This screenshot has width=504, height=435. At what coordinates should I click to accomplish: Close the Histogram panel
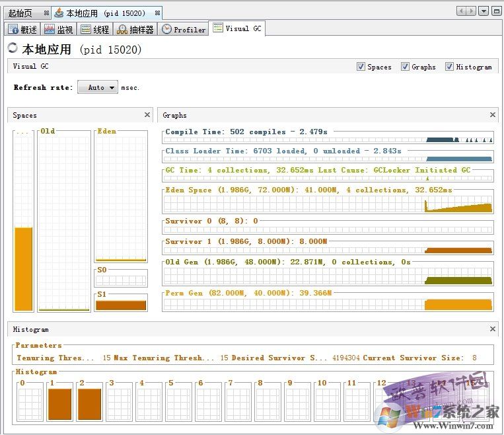[492, 329]
